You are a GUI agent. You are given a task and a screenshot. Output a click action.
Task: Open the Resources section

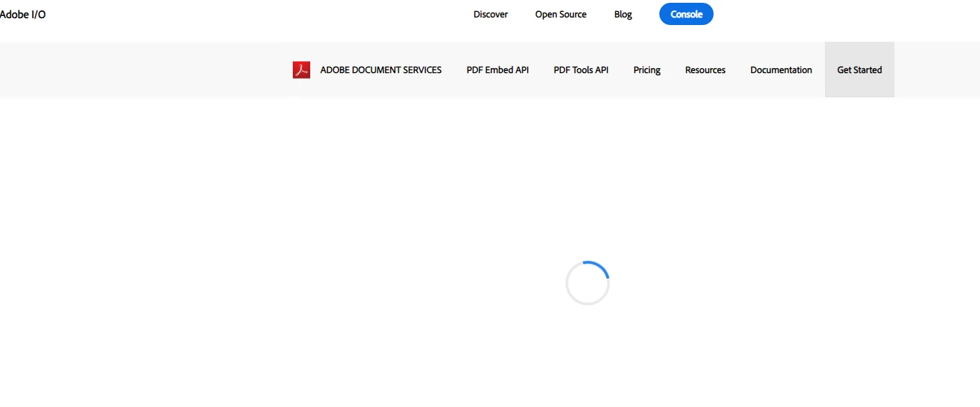click(x=705, y=70)
